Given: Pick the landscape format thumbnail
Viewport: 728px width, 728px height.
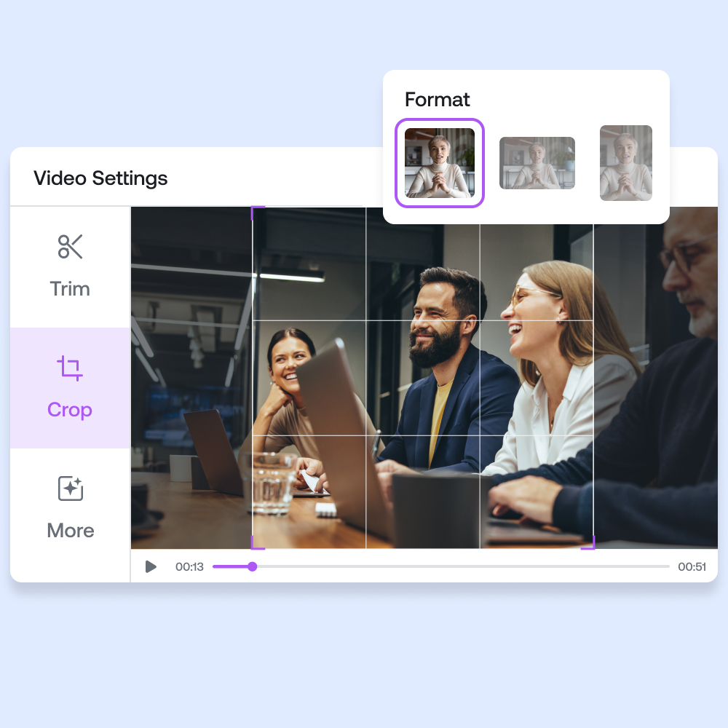Looking at the screenshot, I should click(x=537, y=163).
